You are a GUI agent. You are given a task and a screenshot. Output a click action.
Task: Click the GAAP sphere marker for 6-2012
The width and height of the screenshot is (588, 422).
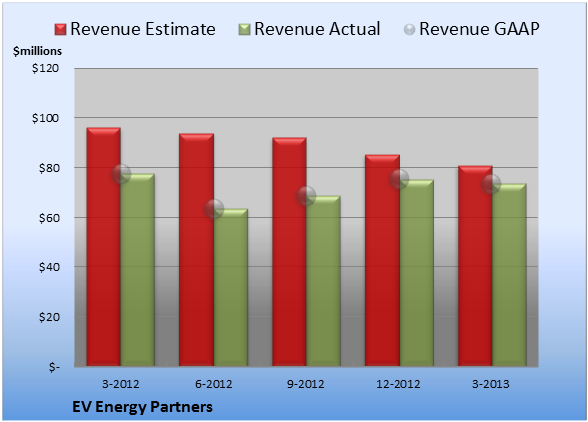(214, 209)
